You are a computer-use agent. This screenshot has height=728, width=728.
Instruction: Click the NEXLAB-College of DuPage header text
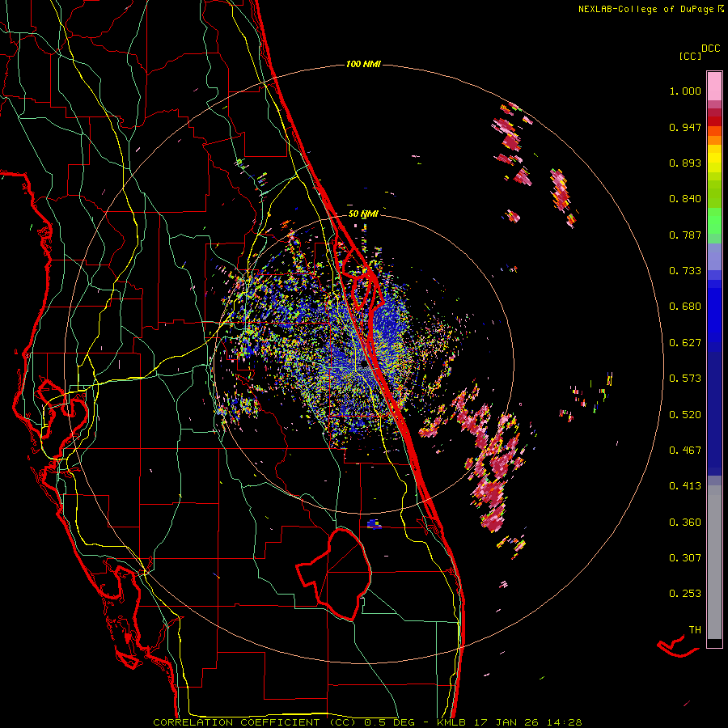[645, 9]
